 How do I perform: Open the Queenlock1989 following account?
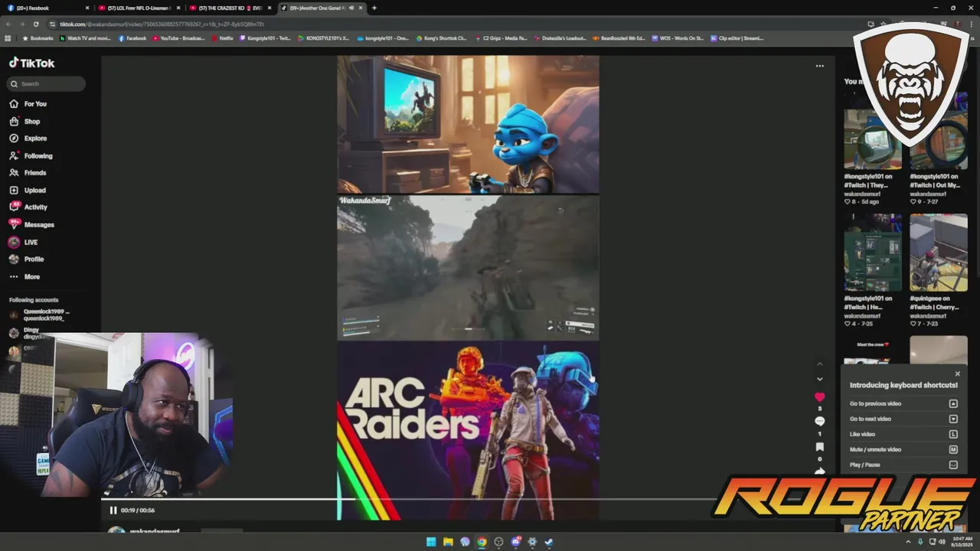click(40, 315)
